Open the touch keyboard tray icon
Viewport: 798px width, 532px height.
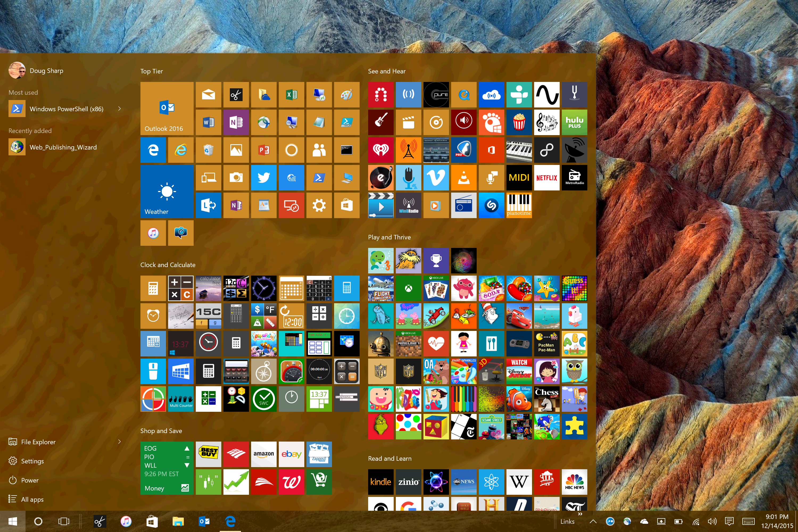[x=748, y=521]
